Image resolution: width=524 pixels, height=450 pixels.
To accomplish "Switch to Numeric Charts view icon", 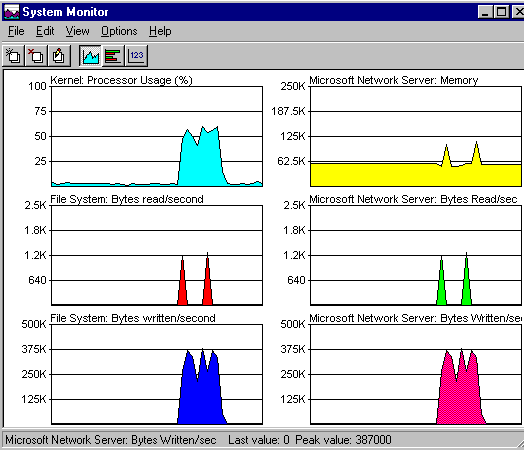I will (136, 55).
